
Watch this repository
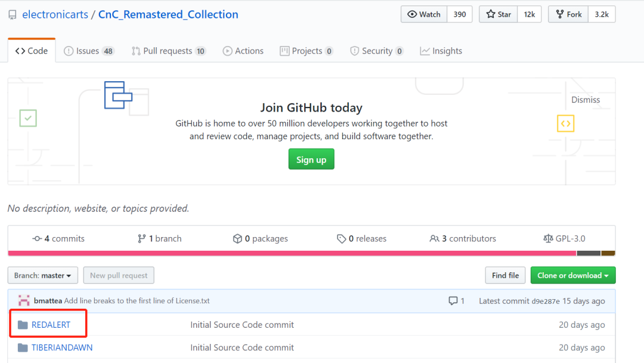(x=423, y=14)
